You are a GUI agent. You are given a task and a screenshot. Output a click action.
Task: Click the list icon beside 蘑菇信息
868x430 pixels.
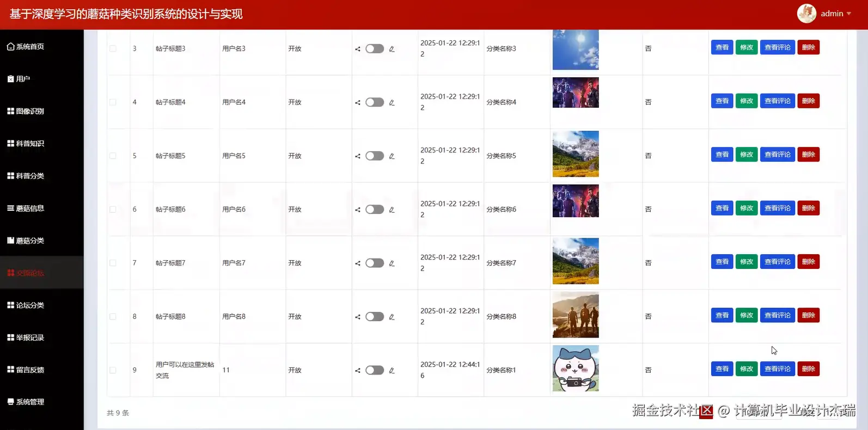coord(10,208)
